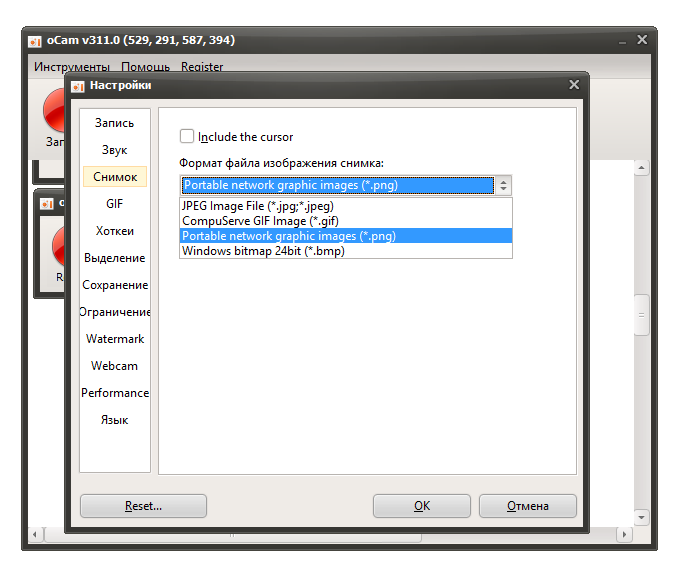Viewport: 696px width, 566px height.
Task: Open the screenshot image format dropdown
Action: (503, 185)
